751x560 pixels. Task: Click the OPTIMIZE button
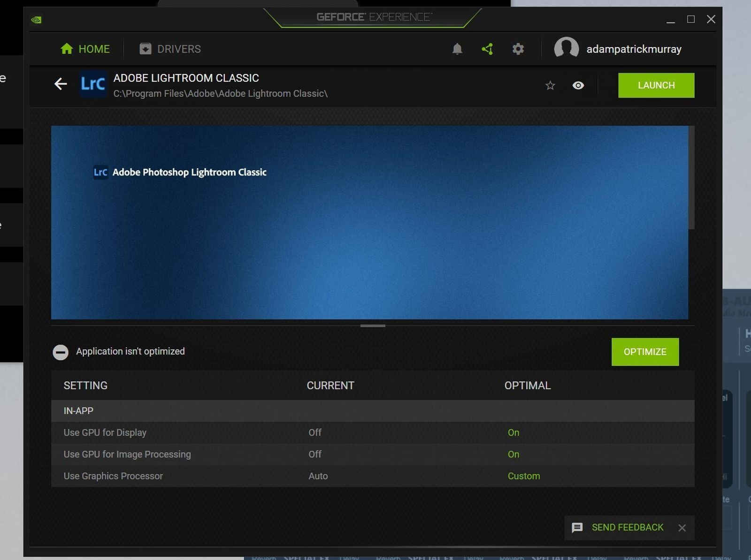click(x=645, y=352)
